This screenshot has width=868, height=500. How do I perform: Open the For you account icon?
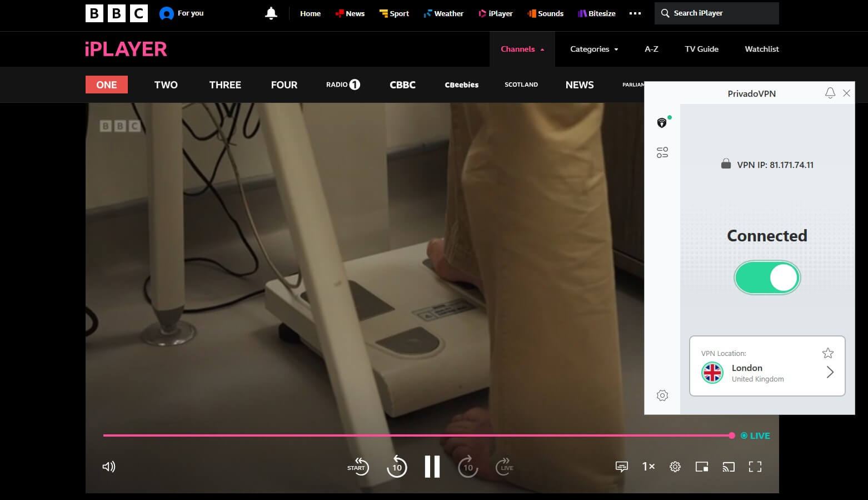(x=166, y=13)
